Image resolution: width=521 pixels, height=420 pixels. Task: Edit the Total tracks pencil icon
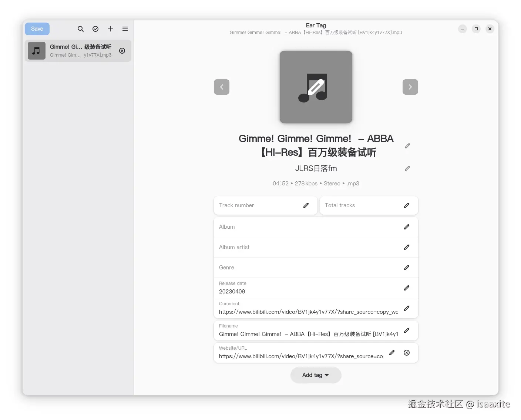click(407, 205)
